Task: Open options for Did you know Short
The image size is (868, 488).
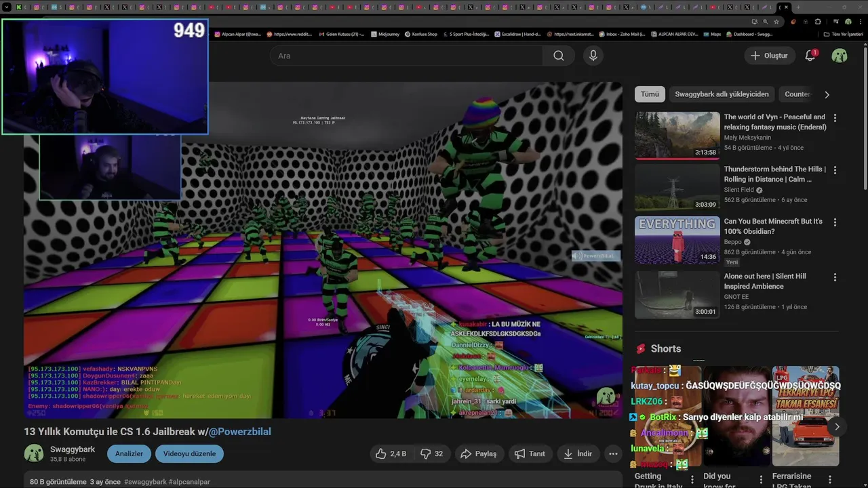Action: pos(761,480)
